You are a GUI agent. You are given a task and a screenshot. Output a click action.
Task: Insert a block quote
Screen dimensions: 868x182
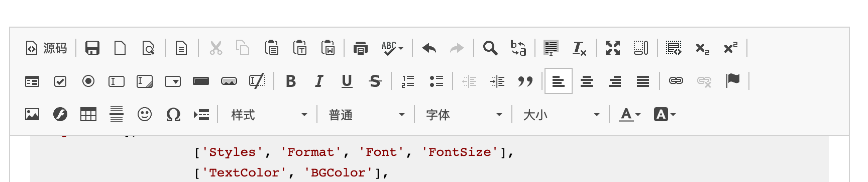525,81
